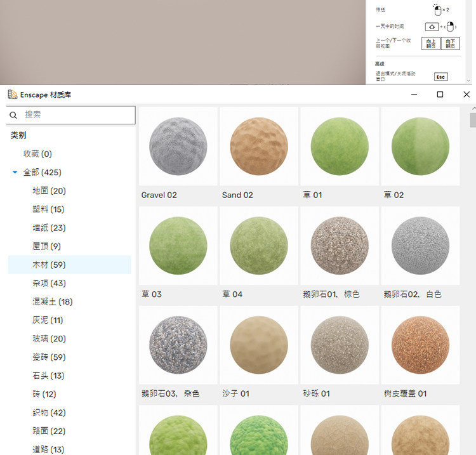Open the 杂项 (43) category
Screen dimensions: 476x455
tap(49, 283)
